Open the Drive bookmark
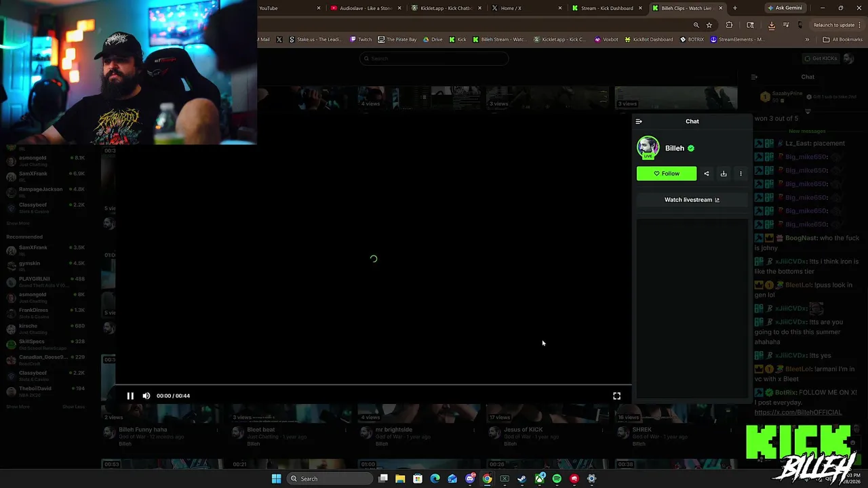The height and width of the screenshot is (488, 868). (433, 39)
